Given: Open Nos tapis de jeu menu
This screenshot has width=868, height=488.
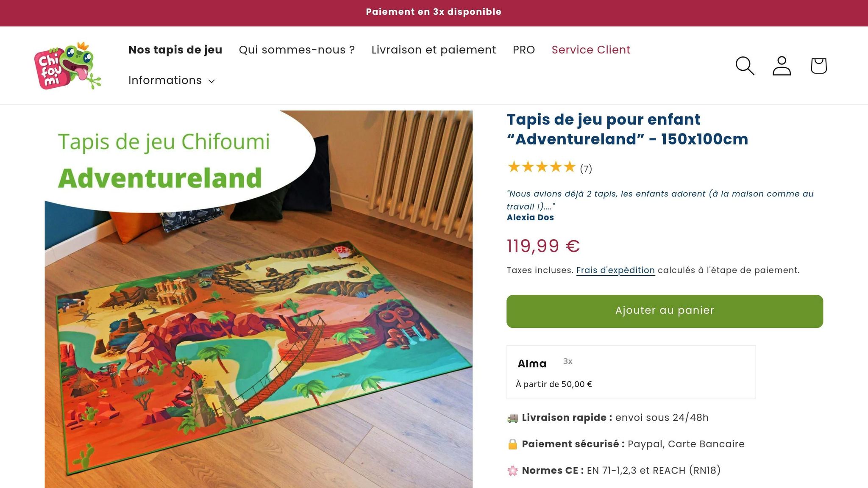Looking at the screenshot, I should coord(175,50).
